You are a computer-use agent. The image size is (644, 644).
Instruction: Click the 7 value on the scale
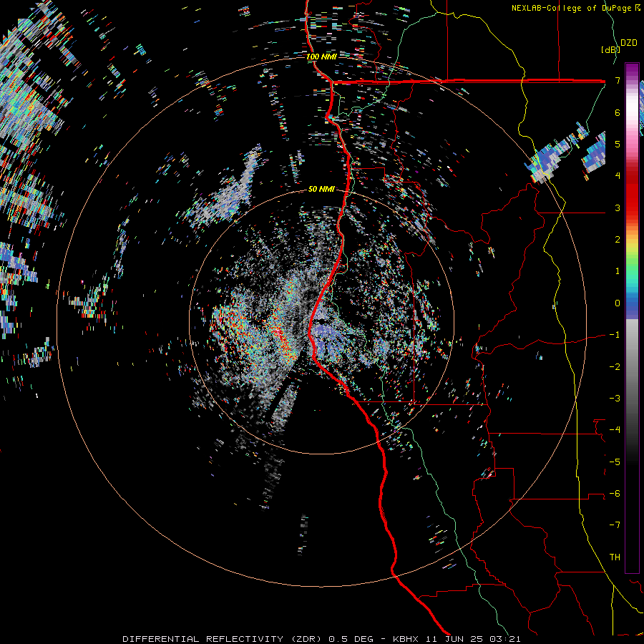pyautogui.click(x=618, y=80)
